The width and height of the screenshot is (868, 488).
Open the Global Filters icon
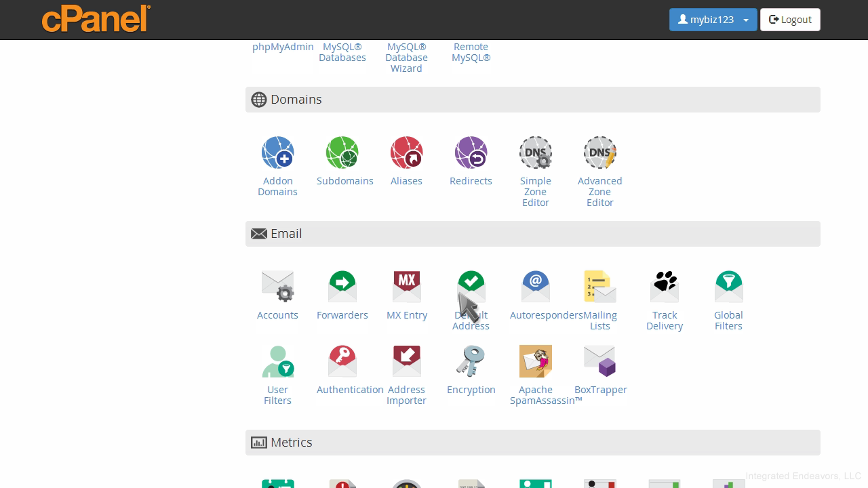(x=728, y=287)
